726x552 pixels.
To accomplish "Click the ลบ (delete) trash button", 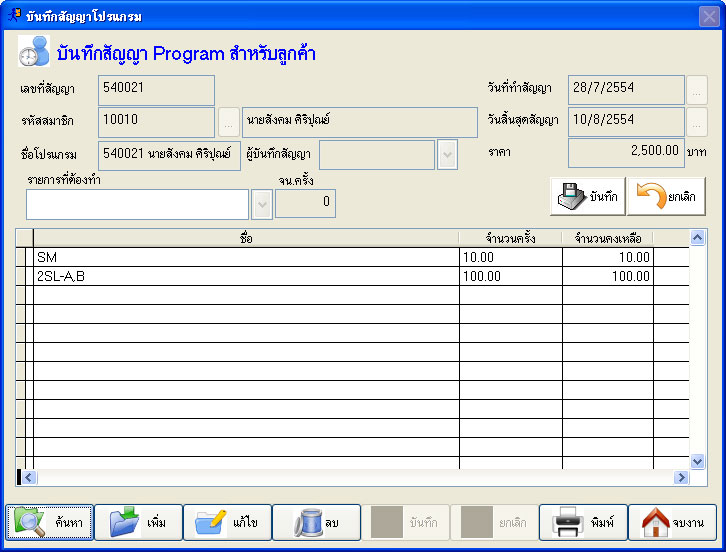I will point(316,522).
